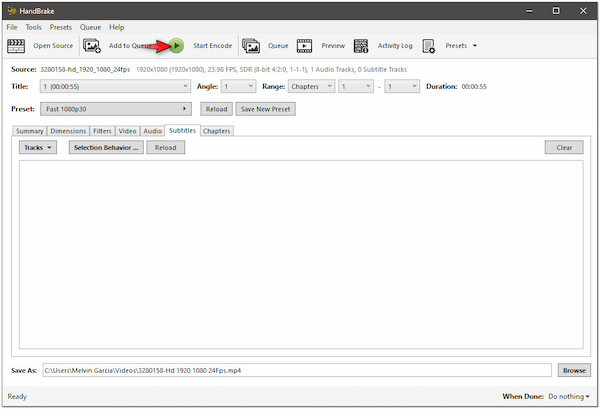Click the Open Source film clapper icon

(x=16, y=45)
